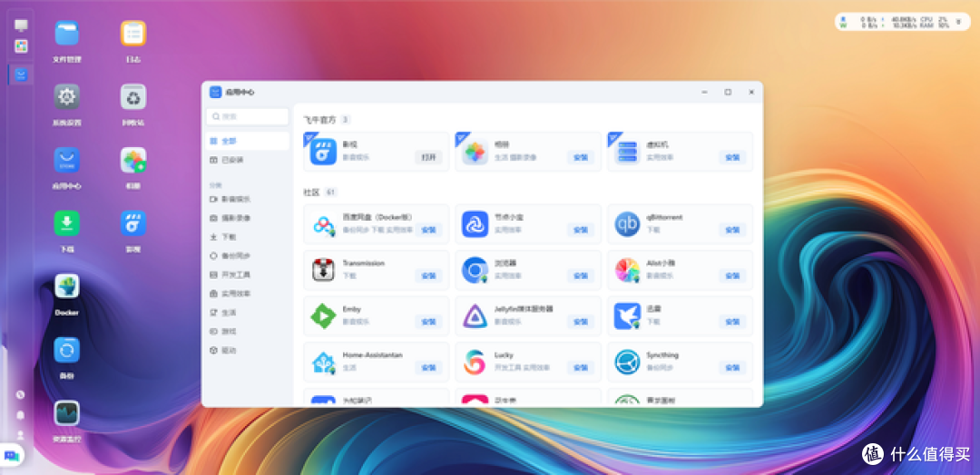The width and height of the screenshot is (980, 475).
Task: Open the 资源监控 desktop icon
Action: [x=67, y=413]
